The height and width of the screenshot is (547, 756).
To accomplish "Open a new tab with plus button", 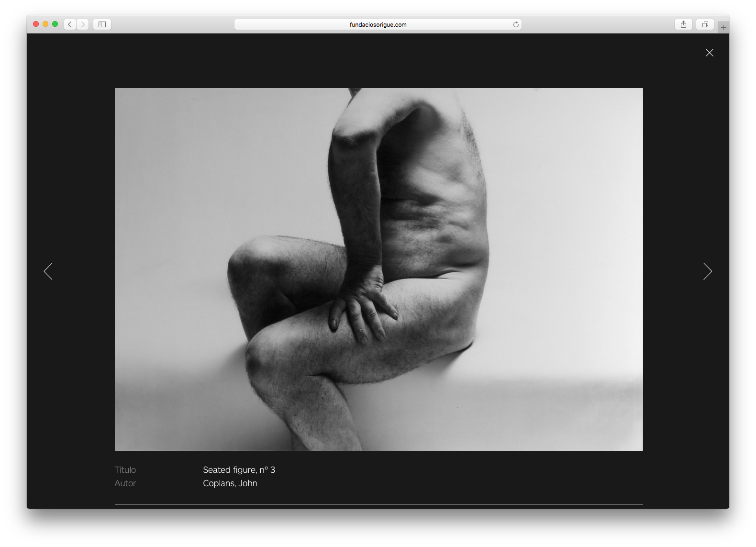I will coord(723,27).
